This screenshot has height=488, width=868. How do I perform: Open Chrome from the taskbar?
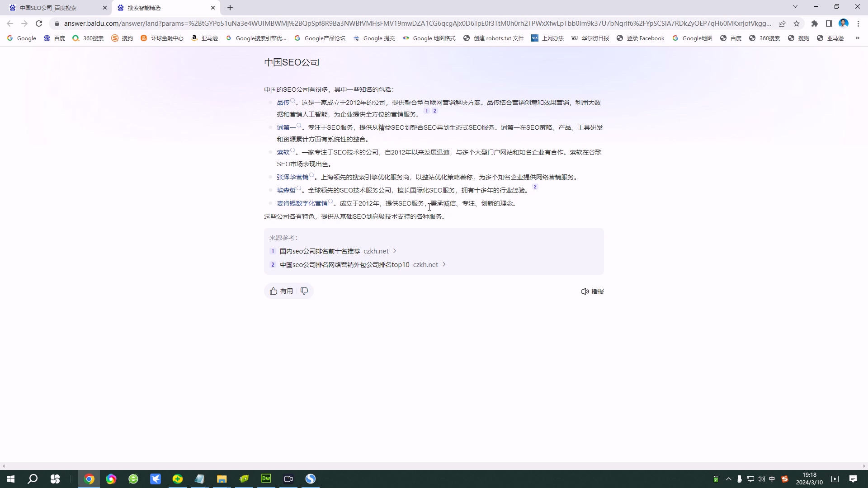pos(89,479)
